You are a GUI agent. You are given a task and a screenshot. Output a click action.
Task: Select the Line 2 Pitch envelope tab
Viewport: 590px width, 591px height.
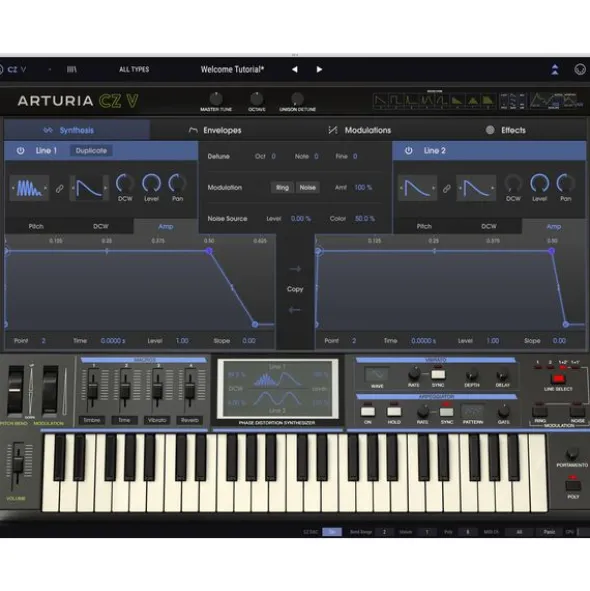point(424,226)
